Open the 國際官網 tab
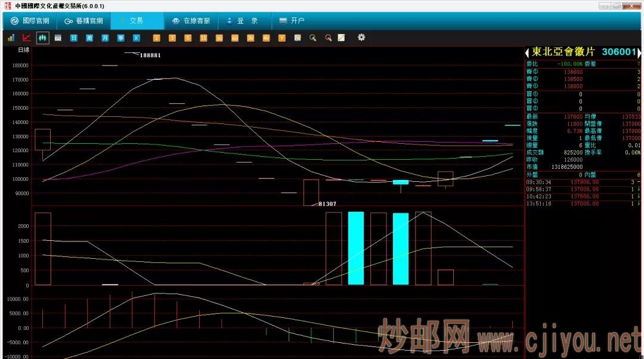The width and height of the screenshot is (644, 359). click(x=30, y=20)
